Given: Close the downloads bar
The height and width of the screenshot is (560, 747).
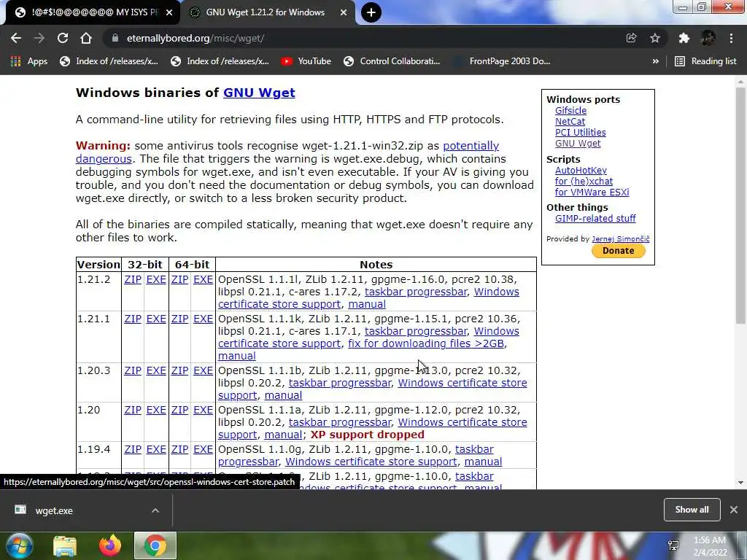Looking at the screenshot, I should pos(734,510).
